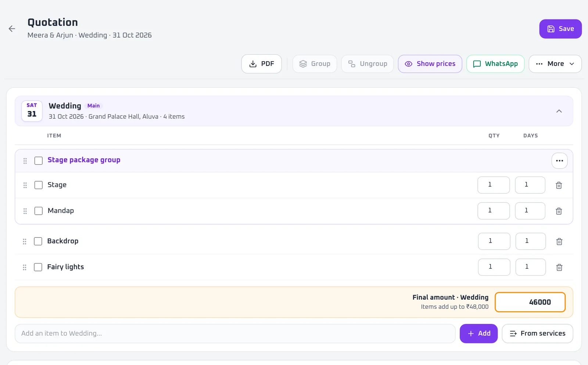Save the quotation

point(560,29)
